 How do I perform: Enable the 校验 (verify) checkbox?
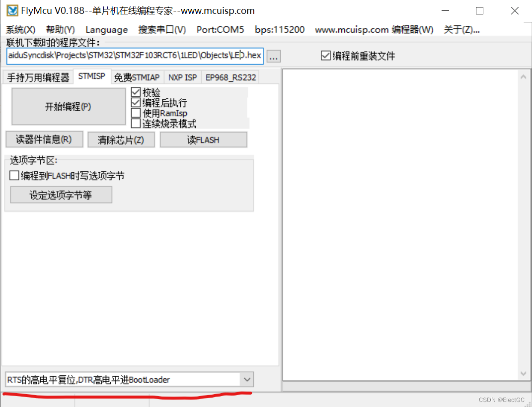(136, 92)
